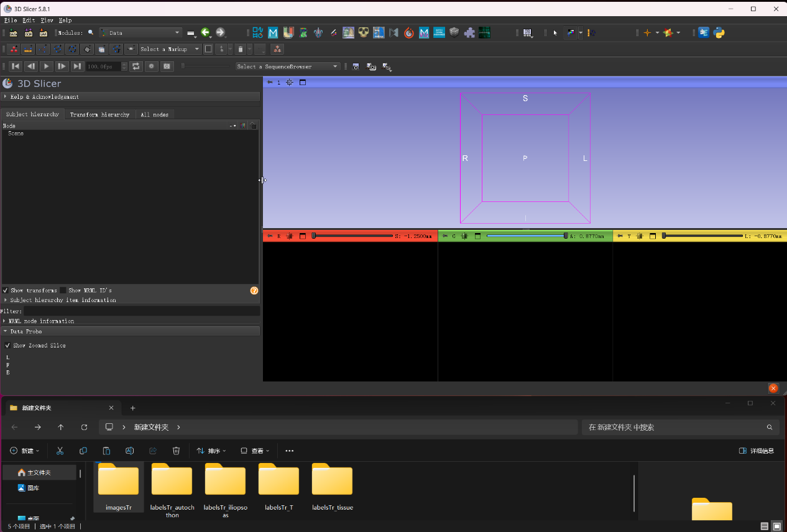
Task: Refresh the File Explorer folder view
Action: 84,427
